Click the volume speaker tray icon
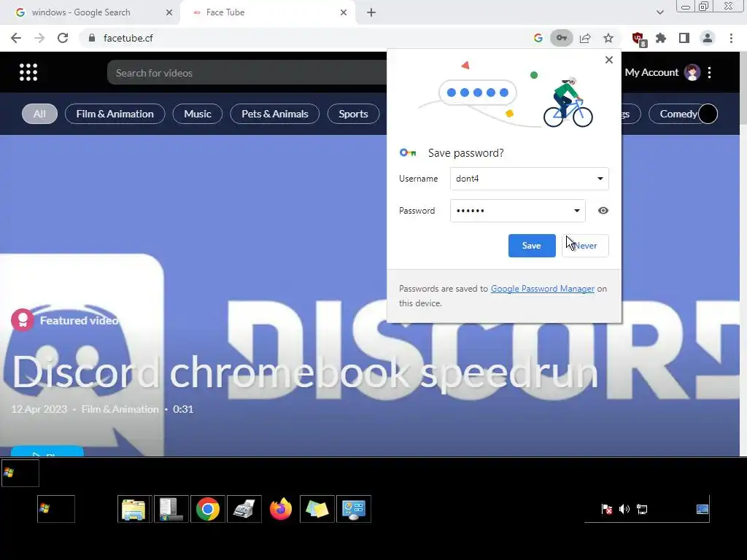The height and width of the screenshot is (560, 747). coord(624,509)
